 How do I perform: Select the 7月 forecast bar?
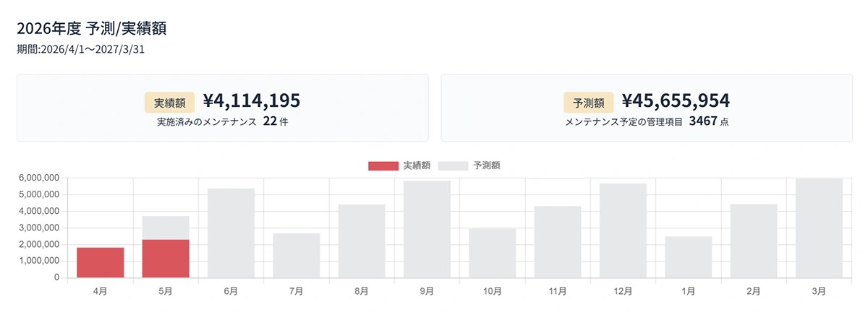pyautogui.click(x=297, y=256)
